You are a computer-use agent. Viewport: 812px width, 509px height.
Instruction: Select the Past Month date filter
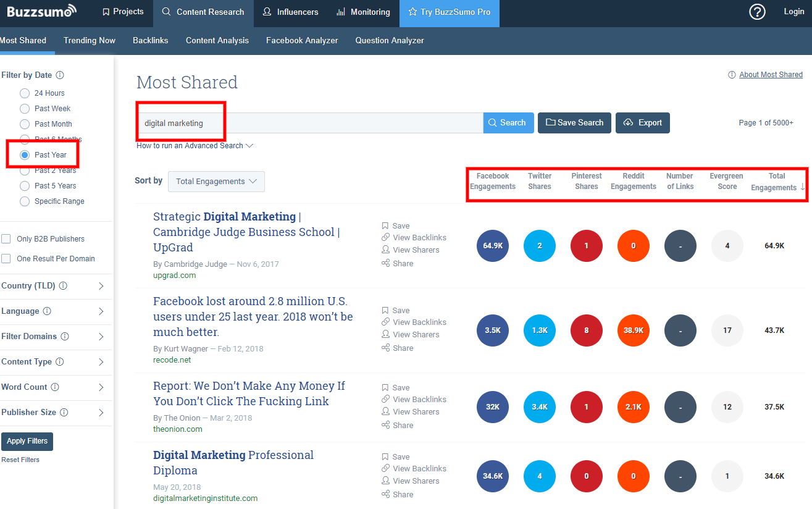point(25,124)
